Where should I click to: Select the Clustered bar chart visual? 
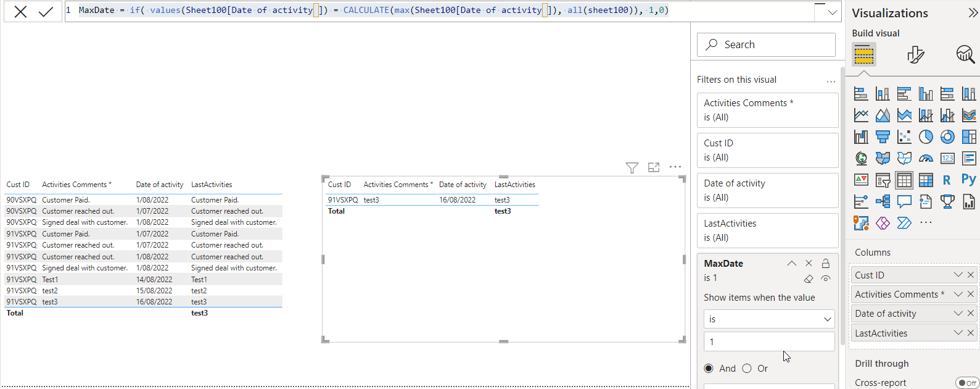[904, 94]
